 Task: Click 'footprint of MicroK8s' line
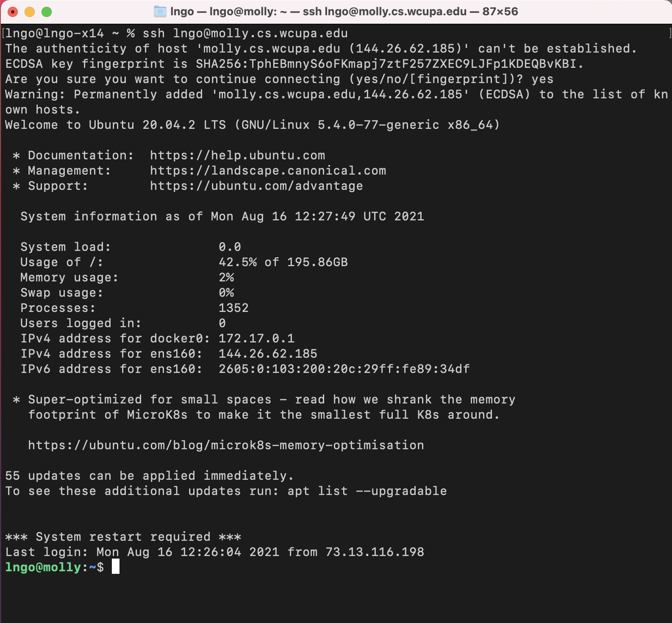[x=264, y=415]
